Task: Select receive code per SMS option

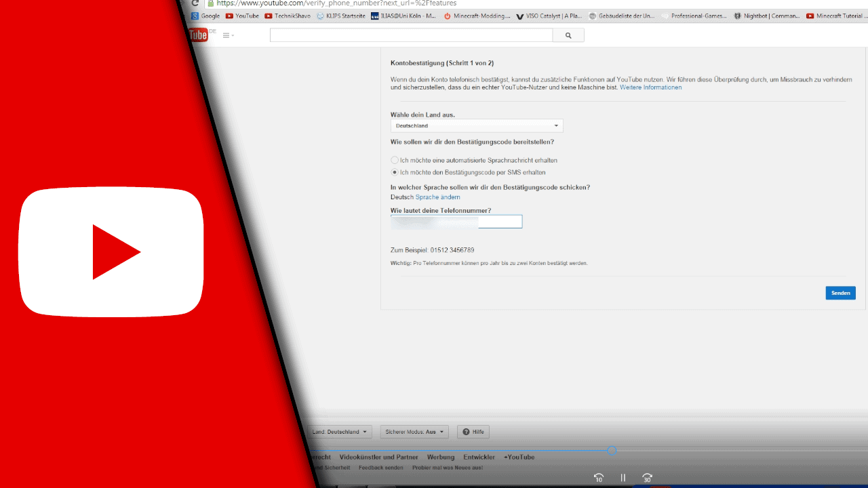Action: tap(395, 172)
